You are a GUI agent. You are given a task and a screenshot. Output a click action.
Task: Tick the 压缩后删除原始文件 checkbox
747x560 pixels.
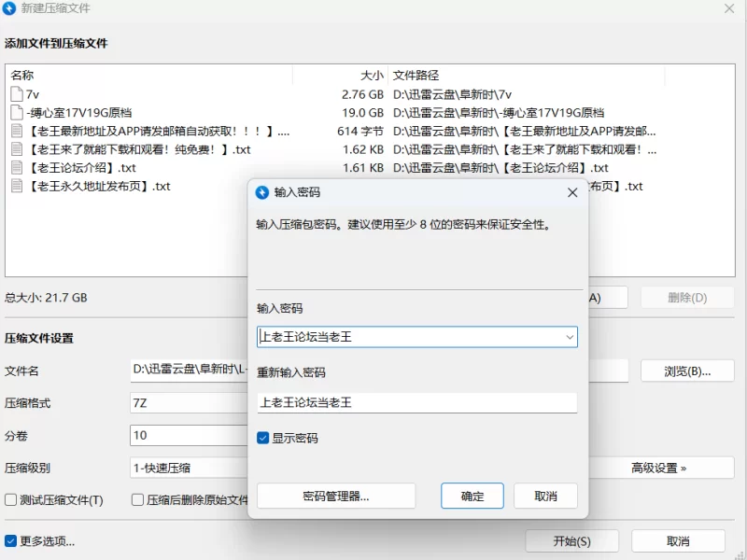[137, 500]
